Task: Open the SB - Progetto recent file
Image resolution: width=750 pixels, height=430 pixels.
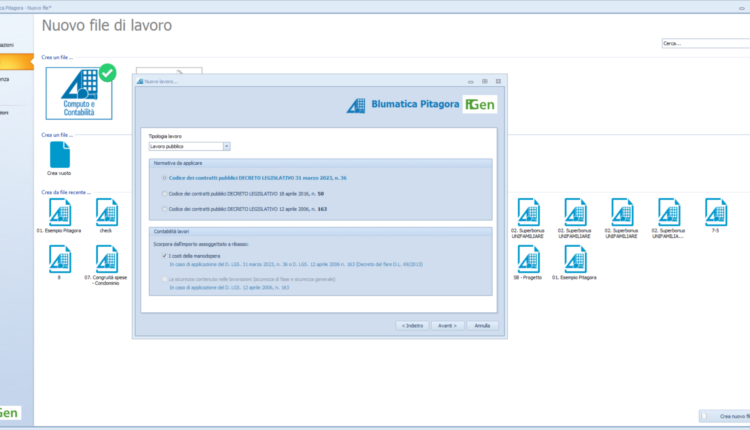Action: click(528, 259)
